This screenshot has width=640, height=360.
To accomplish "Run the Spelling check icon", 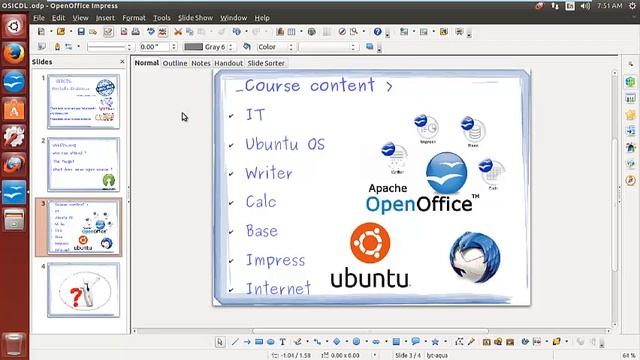I will (151, 31).
